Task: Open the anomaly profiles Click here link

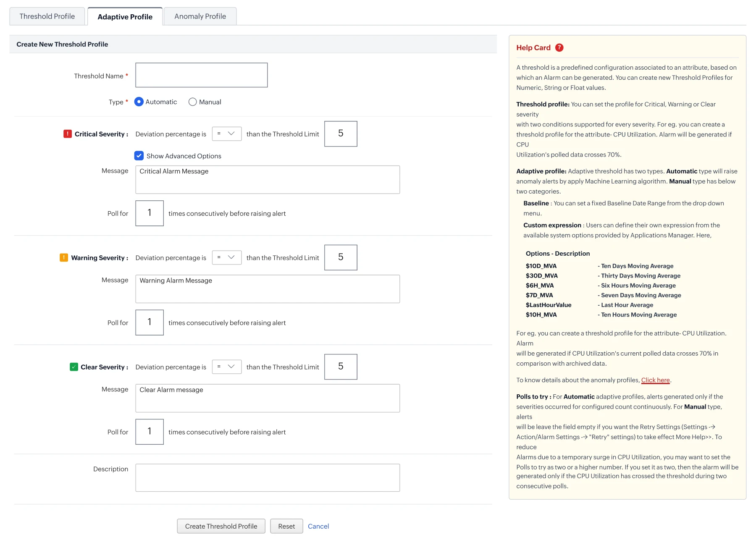Action: pos(656,380)
